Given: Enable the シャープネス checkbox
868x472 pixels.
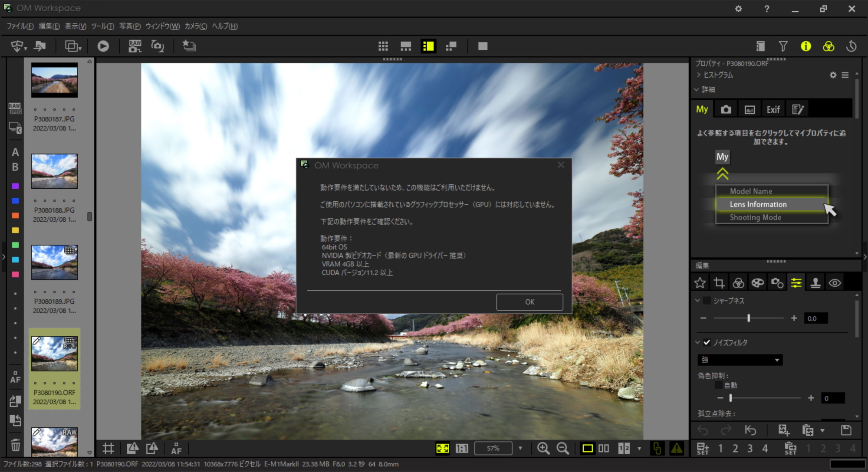Looking at the screenshot, I should pos(707,300).
